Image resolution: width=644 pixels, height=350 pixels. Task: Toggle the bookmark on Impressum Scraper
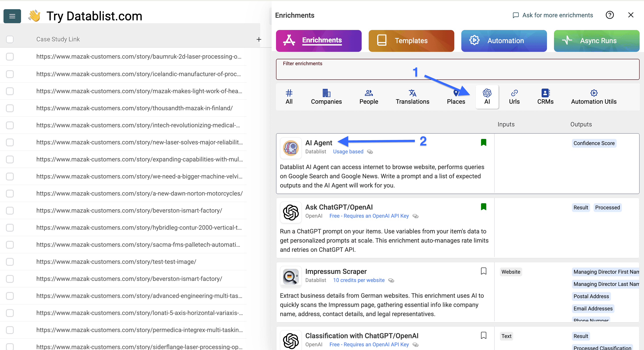(x=483, y=271)
